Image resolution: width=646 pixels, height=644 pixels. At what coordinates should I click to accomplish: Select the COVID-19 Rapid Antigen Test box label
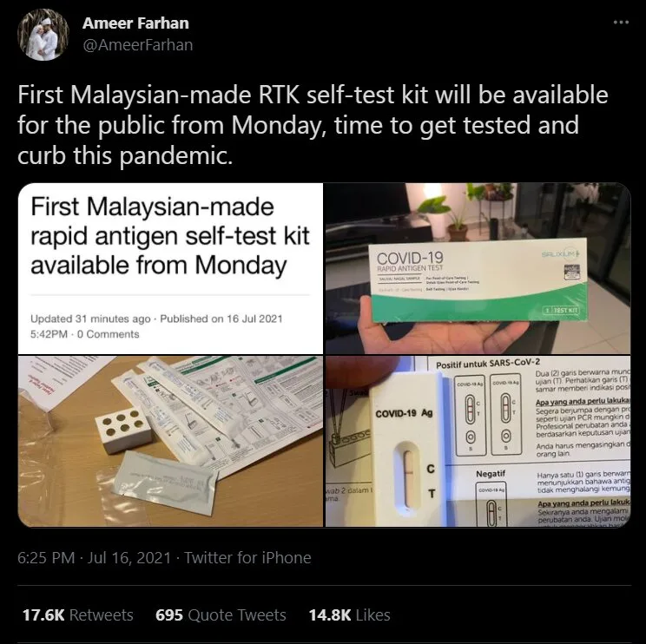coord(410,262)
